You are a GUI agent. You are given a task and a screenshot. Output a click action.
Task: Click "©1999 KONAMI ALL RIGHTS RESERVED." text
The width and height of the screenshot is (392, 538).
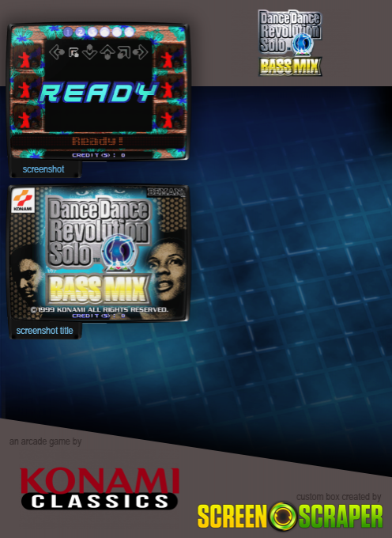coord(100,309)
